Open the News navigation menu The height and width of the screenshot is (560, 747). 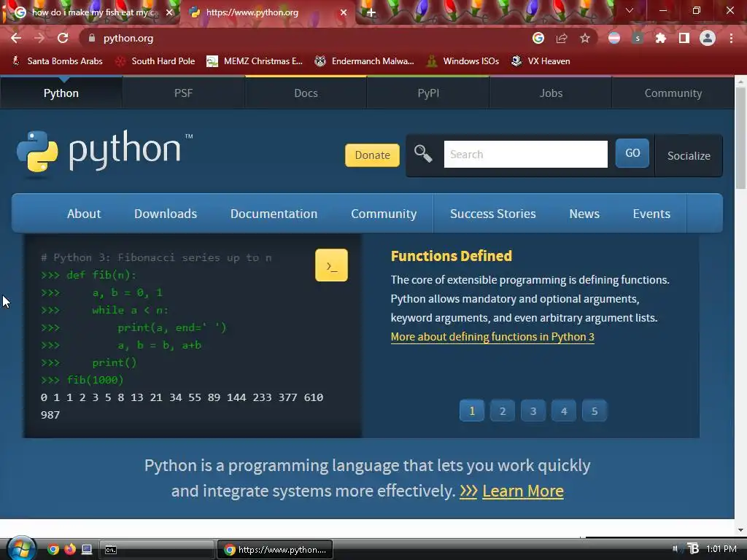coord(584,214)
